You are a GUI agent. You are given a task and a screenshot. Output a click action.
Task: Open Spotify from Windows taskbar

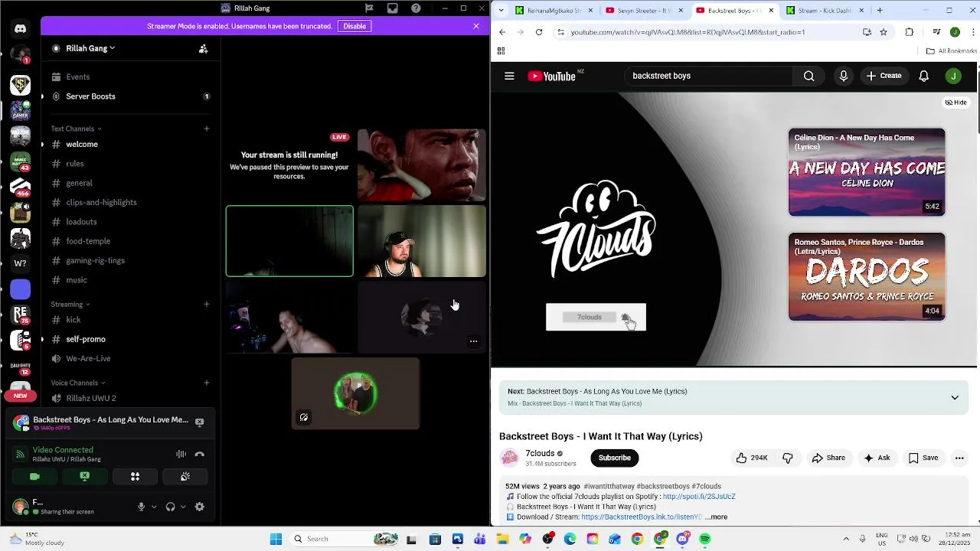705,539
